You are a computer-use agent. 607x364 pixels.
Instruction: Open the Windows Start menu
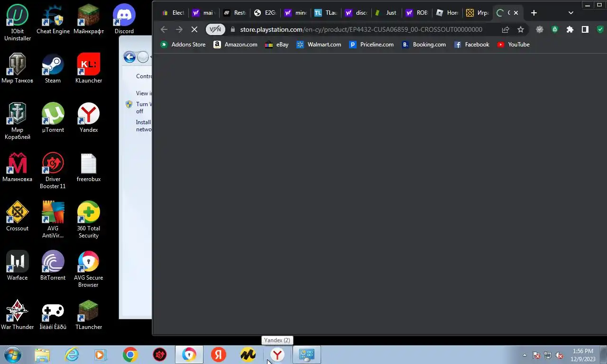click(13, 355)
